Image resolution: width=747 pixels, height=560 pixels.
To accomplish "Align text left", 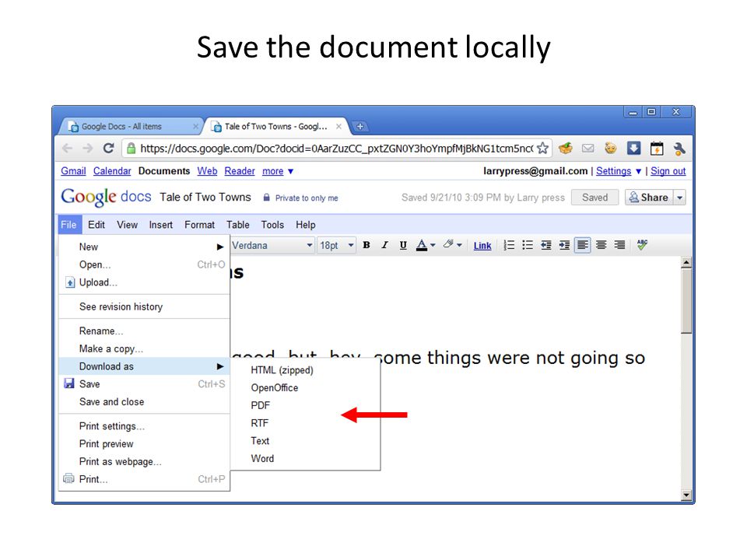I will click(x=583, y=245).
